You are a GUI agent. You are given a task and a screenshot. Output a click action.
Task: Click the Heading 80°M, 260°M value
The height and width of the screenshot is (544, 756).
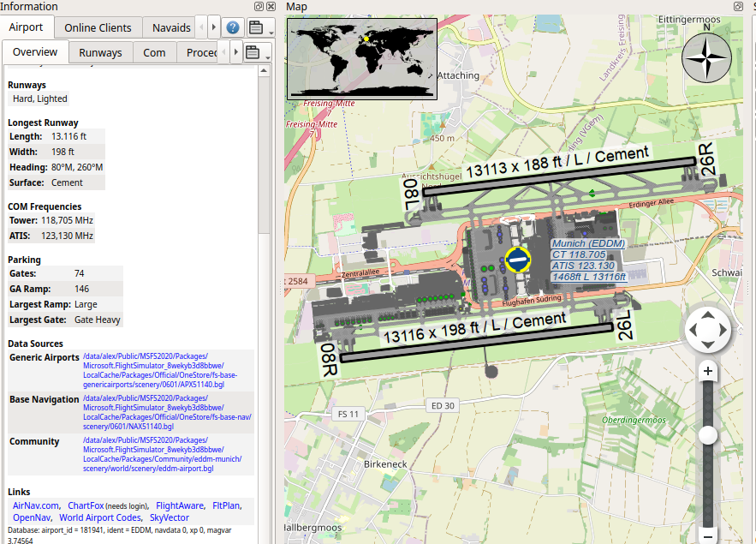pos(77,167)
